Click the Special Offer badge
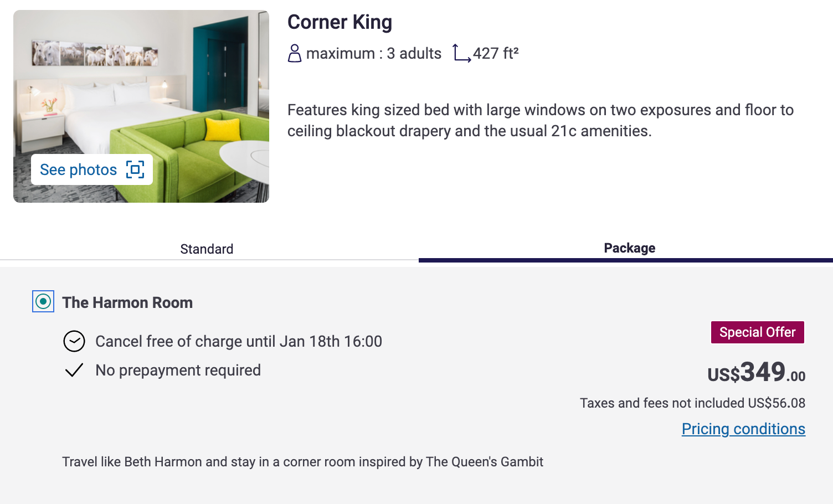The image size is (833, 504). click(757, 332)
